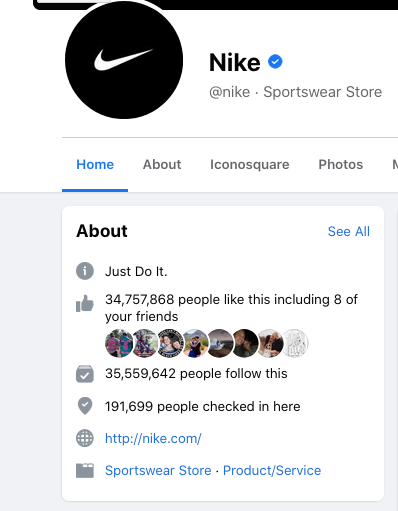The image size is (398, 511).
Task: Open the Iconosquare tab
Action: [x=250, y=164]
